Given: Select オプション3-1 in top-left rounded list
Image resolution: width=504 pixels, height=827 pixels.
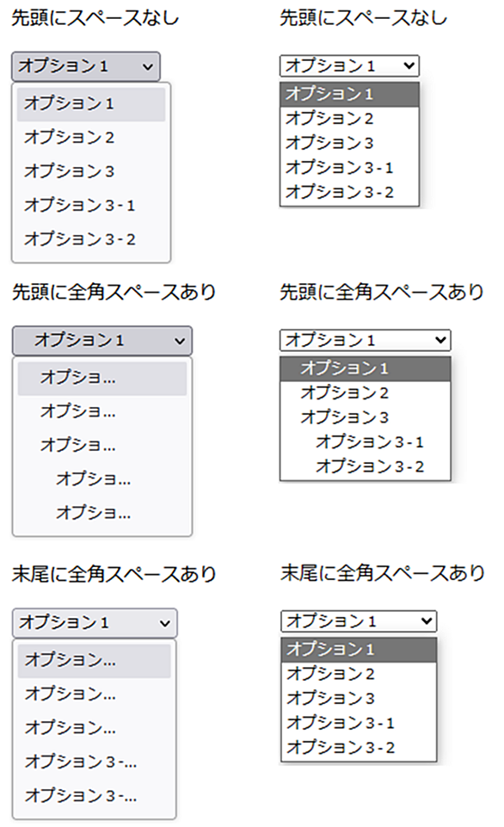Looking at the screenshot, I should point(91,205).
